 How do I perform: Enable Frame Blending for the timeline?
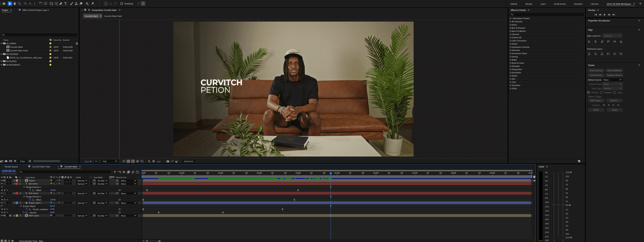(x=128, y=172)
